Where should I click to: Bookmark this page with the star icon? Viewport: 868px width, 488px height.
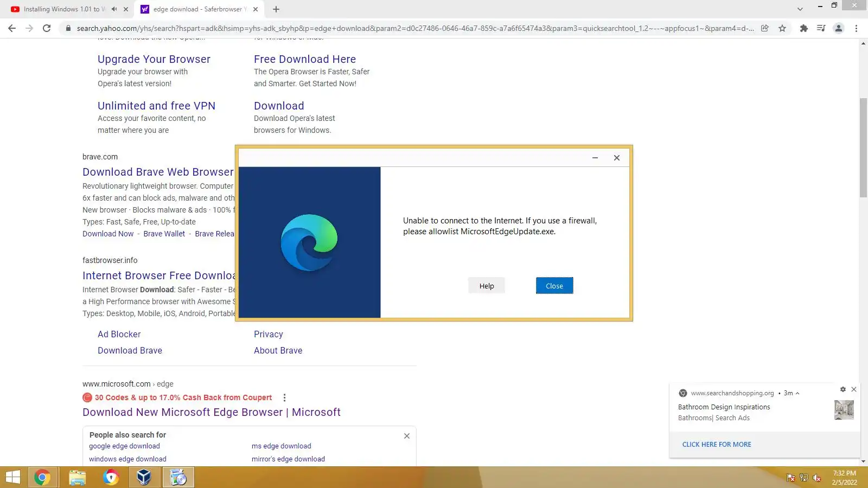[x=782, y=28]
